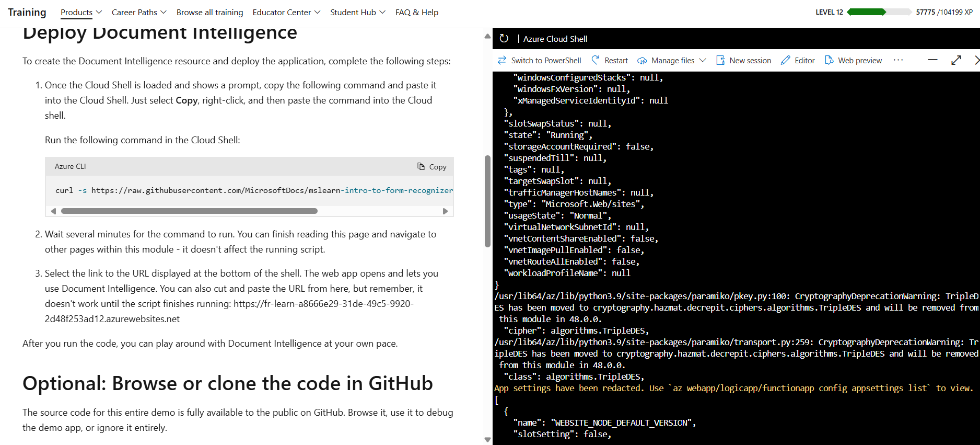Click left arrow of code scrollbar
Screen dimensions: 980x445
[53, 211]
